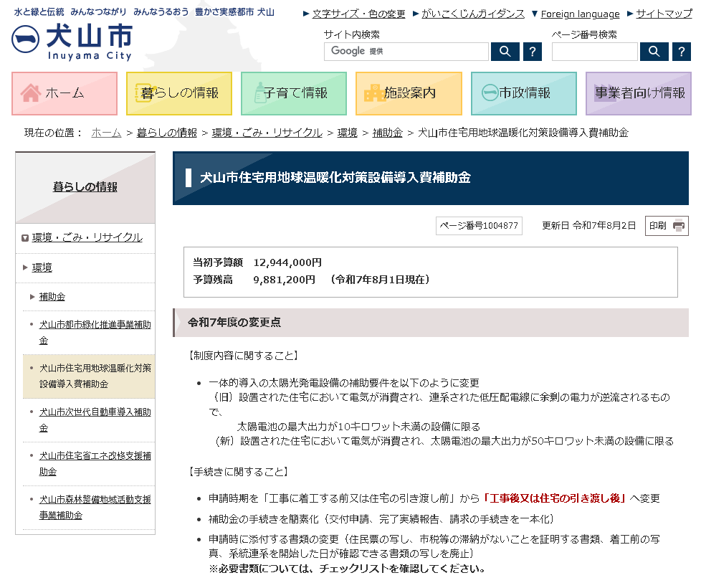Screen dimensions: 701x588
Task: Click the printer icon on 印刷 button
Action: (x=679, y=225)
